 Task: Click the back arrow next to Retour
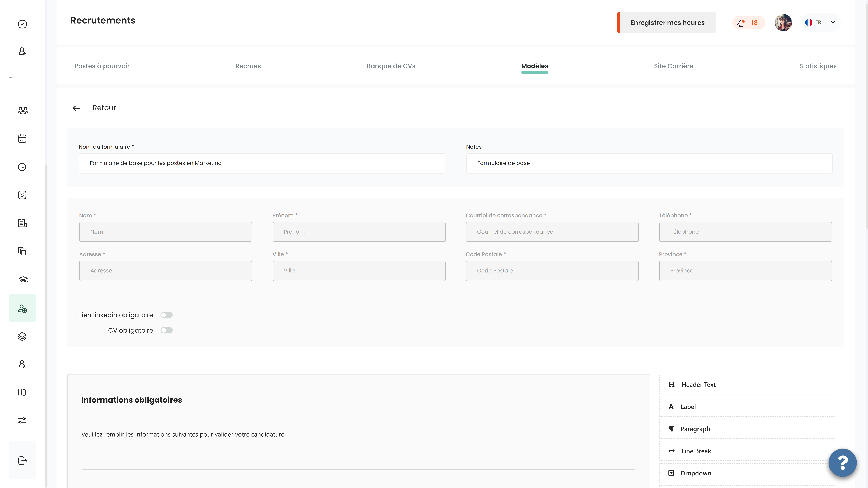coord(77,108)
